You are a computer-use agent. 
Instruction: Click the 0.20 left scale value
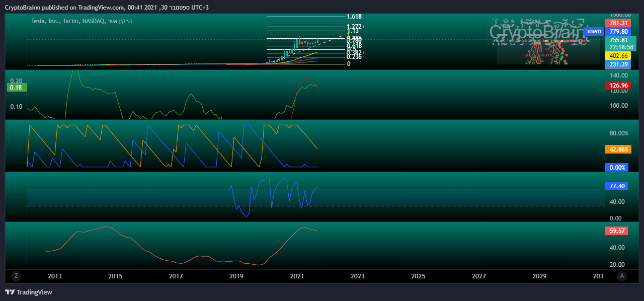pos(16,81)
